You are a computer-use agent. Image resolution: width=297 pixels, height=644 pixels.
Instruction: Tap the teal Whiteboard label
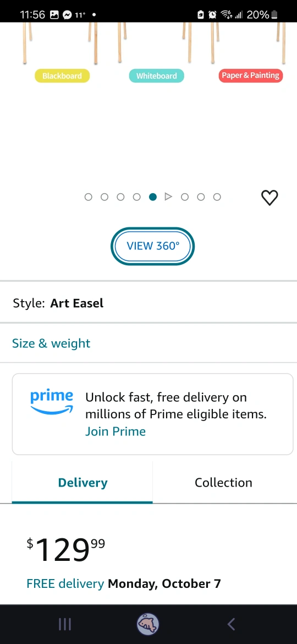[x=156, y=75]
